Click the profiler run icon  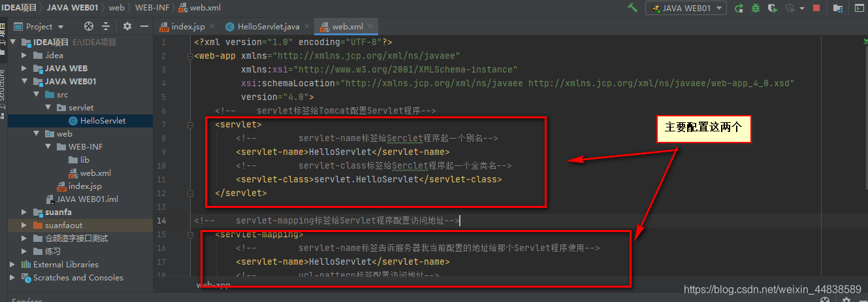coord(789,8)
